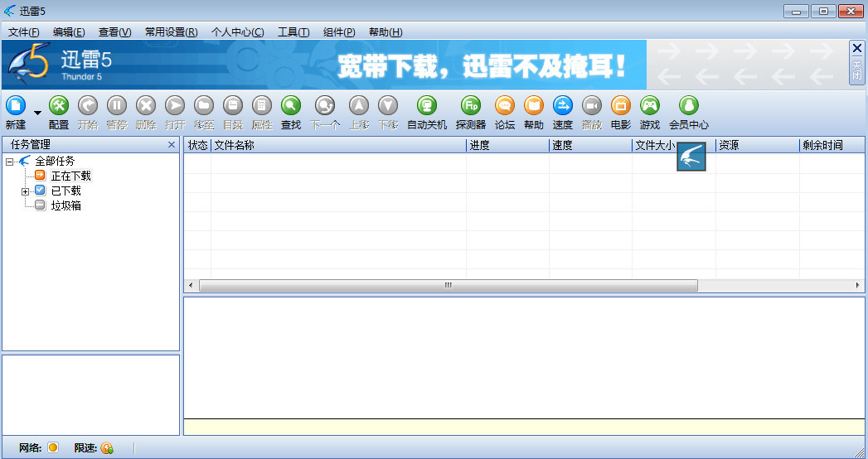The width and height of the screenshot is (868, 459).
Task: Open the 帮助(H) menu
Action: (386, 32)
